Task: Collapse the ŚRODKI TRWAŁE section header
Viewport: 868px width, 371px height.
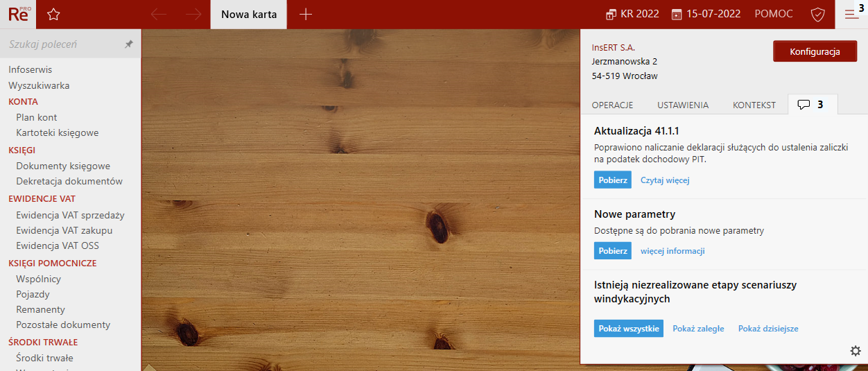Action: (x=43, y=342)
